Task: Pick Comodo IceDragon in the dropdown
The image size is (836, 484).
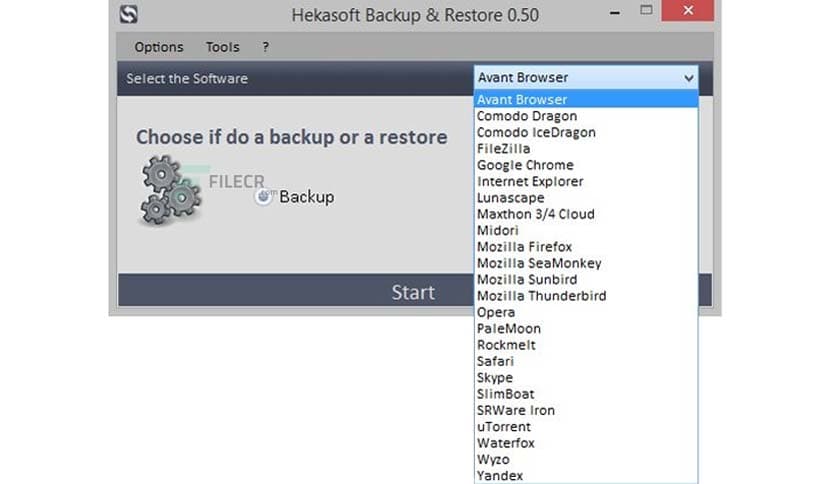Action: point(586,132)
